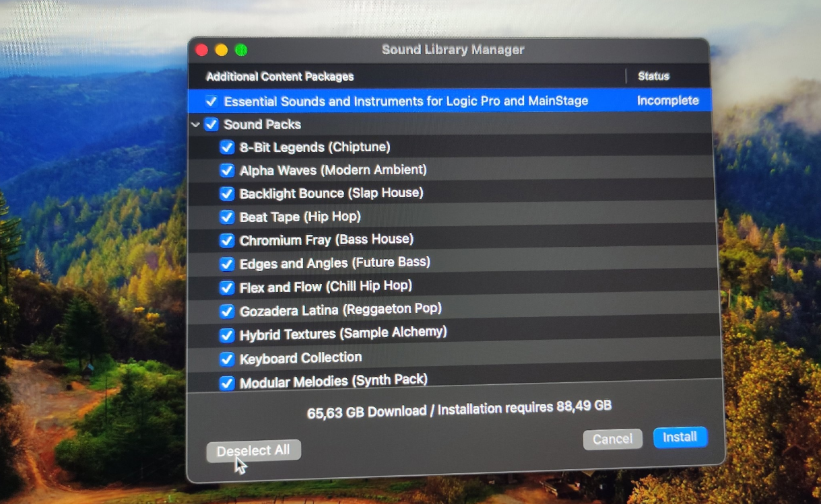
Task: Select the Backlight Bounce (Slap House) label
Action: pyautogui.click(x=331, y=194)
